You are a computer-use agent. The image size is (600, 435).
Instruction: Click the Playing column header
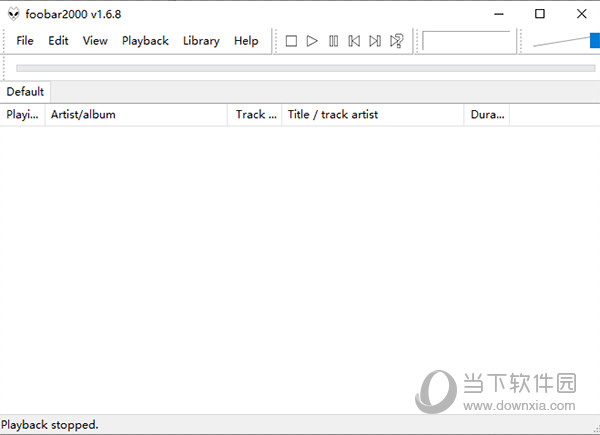[23, 114]
